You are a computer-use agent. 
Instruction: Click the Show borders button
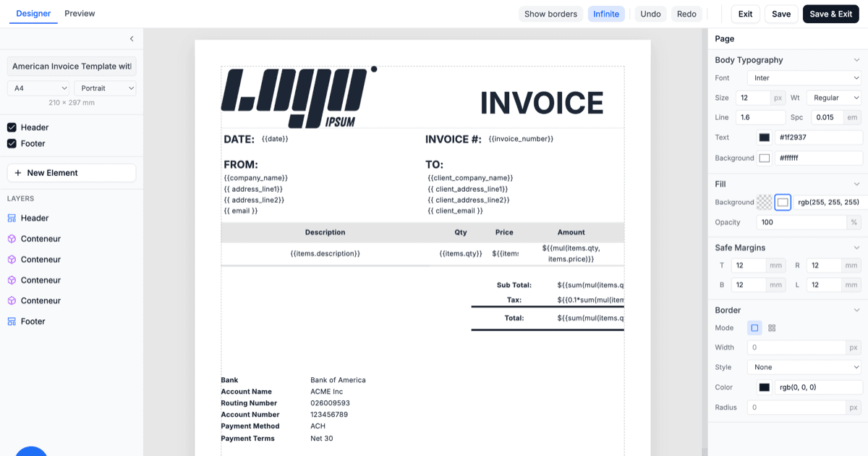[x=550, y=14]
